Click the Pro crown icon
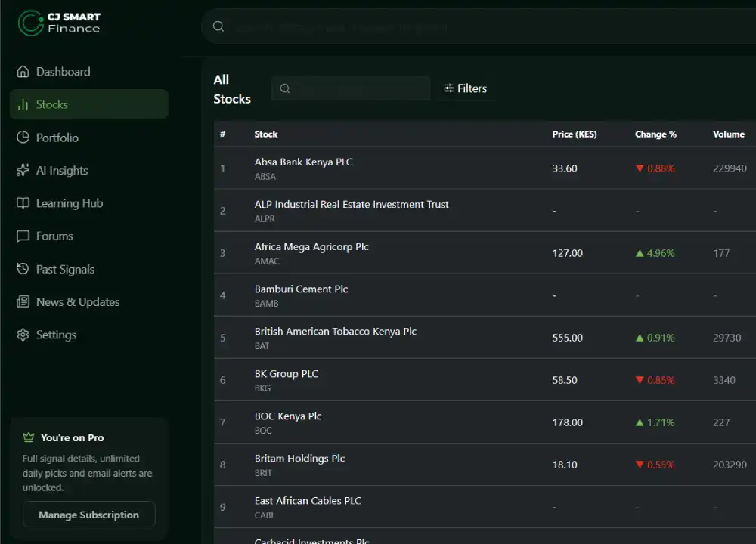Screen dimensions: 756x544 [29, 437]
